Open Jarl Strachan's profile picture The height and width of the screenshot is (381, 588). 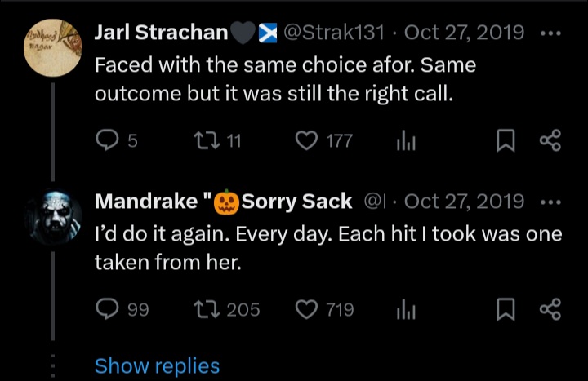pyautogui.click(x=52, y=48)
